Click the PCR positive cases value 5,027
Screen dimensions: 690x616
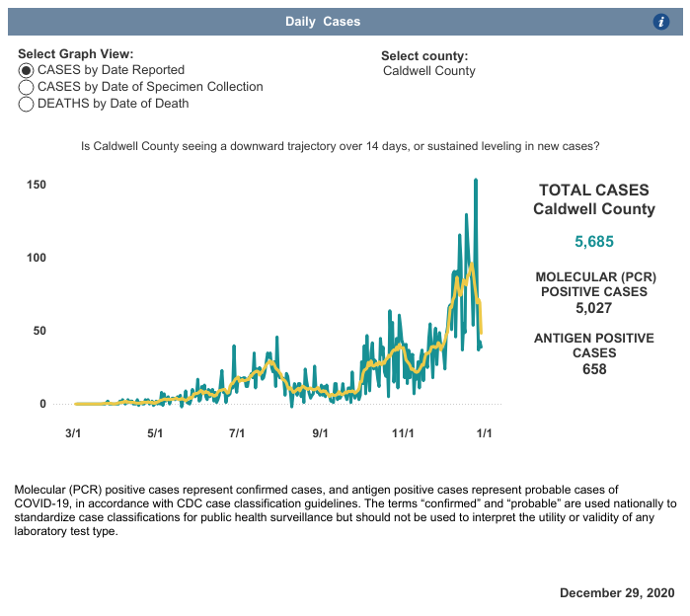click(x=593, y=307)
